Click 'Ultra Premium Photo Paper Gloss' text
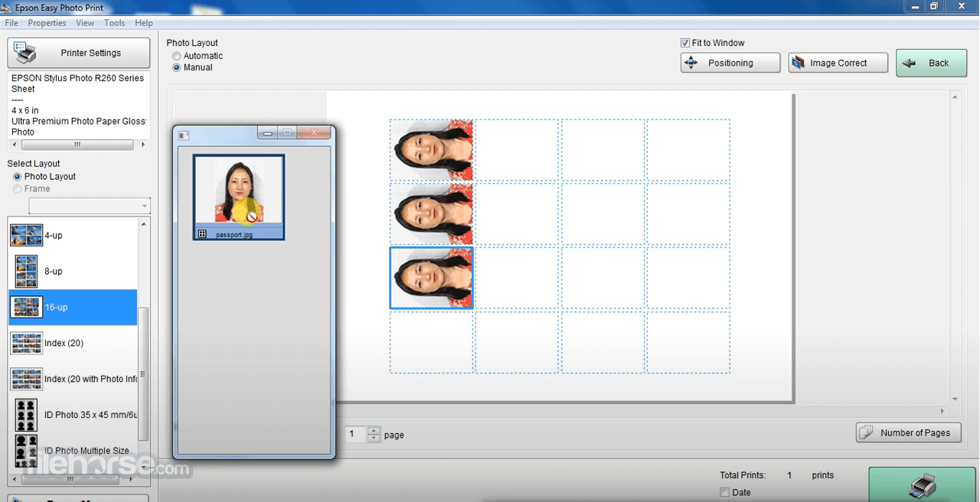The width and height of the screenshot is (980, 502). point(78,121)
